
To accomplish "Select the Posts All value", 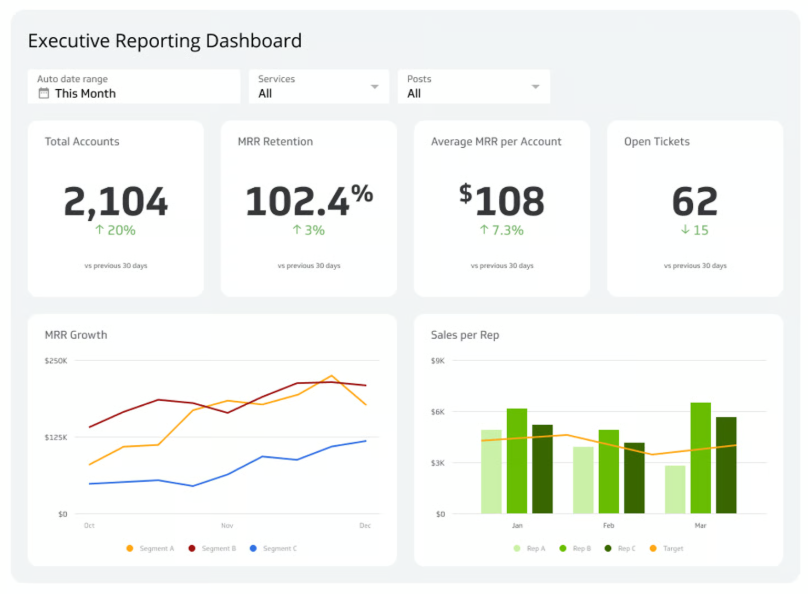I will coord(414,94).
